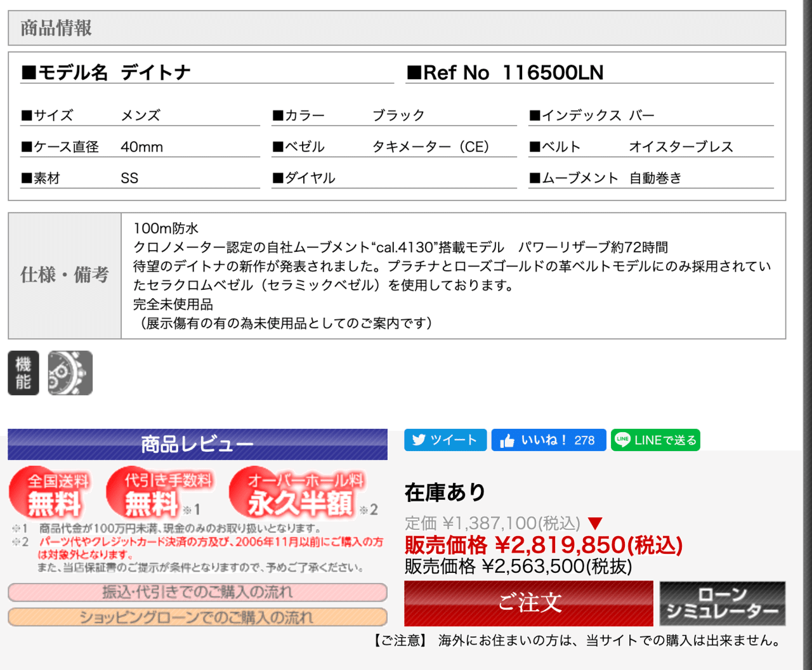Click the chronograph watch function icon
The width and height of the screenshot is (812, 670).
pyautogui.click(x=70, y=373)
